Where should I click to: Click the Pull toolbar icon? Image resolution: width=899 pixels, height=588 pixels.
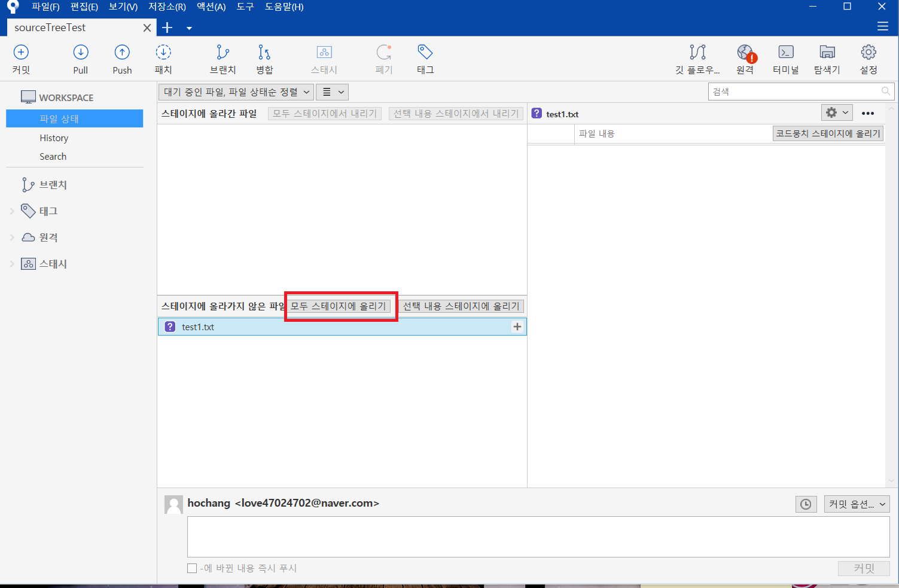tap(81, 53)
